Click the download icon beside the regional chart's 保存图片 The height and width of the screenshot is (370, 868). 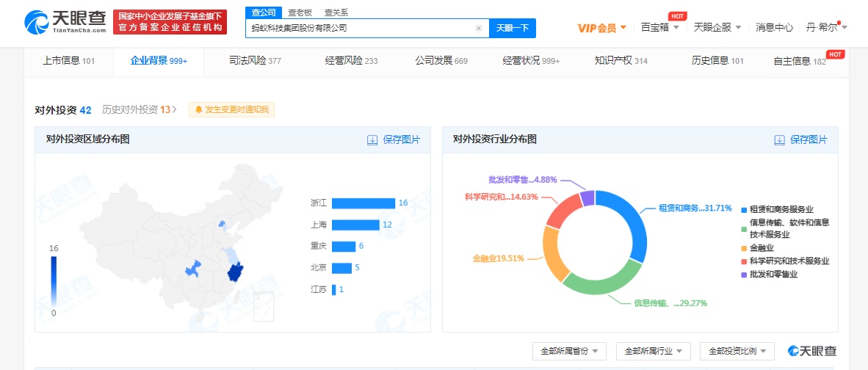[372, 140]
